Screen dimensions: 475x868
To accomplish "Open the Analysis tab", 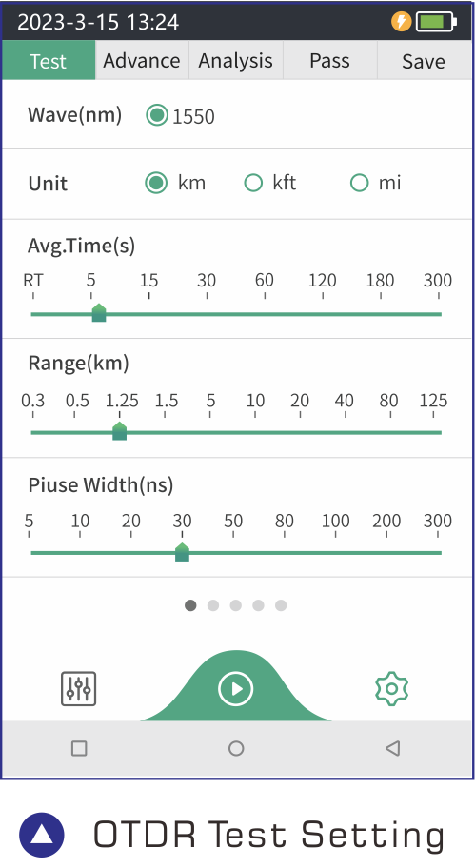I will coord(236,60).
